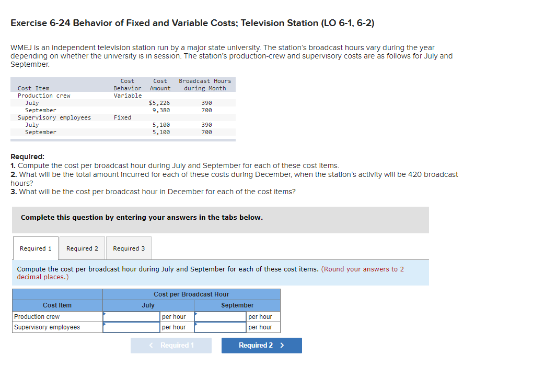This screenshot has height=392, width=544.
Task: Switch to the Required 2 tab
Action: tap(82, 248)
